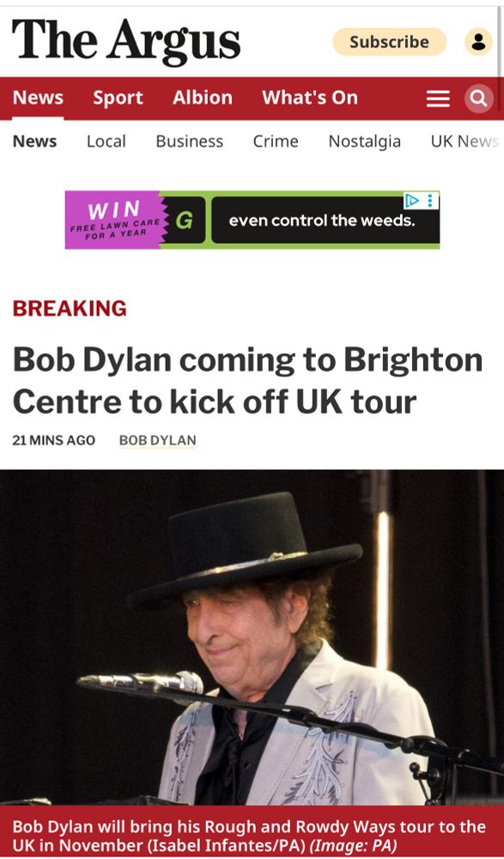Open the hamburger menu icon
504x859 pixels.
pos(438,99)
